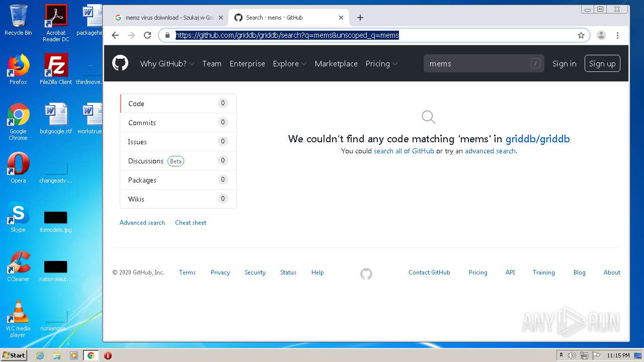This screenshot has width=644, height=362.
Task: Bookmark this page with the star icon
Action: [x=581, y=35]
